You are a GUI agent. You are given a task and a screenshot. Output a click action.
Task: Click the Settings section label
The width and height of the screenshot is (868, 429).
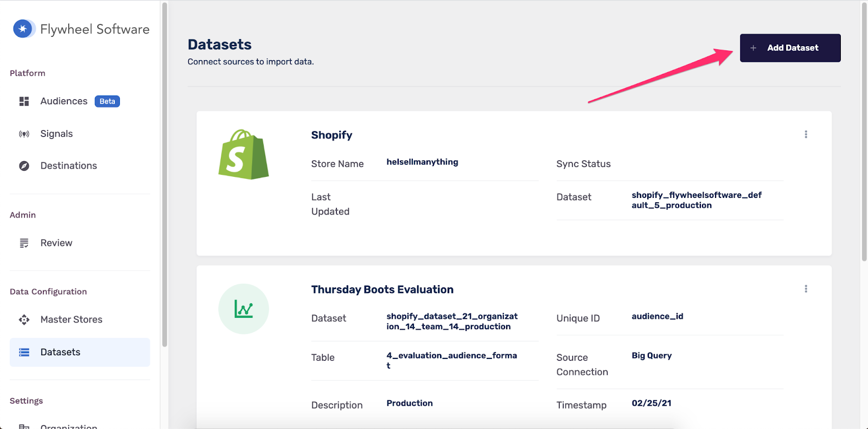(26, 401)
